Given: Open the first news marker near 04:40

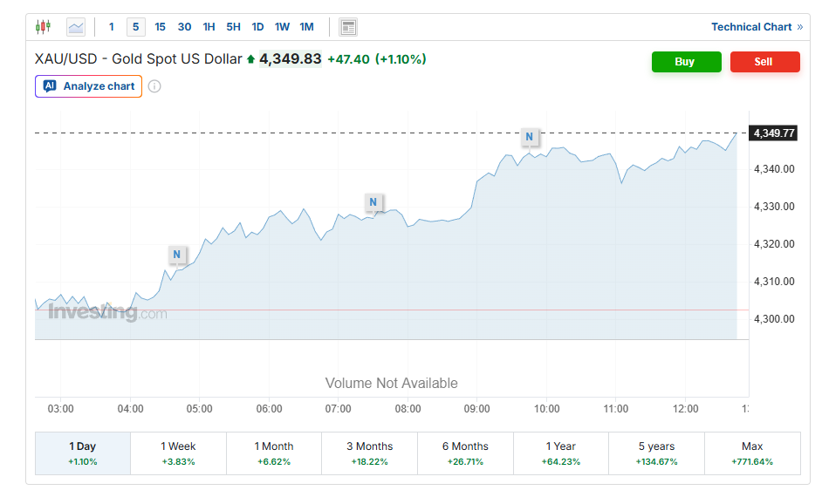Looking at the screenshot, I should [177, 255].
